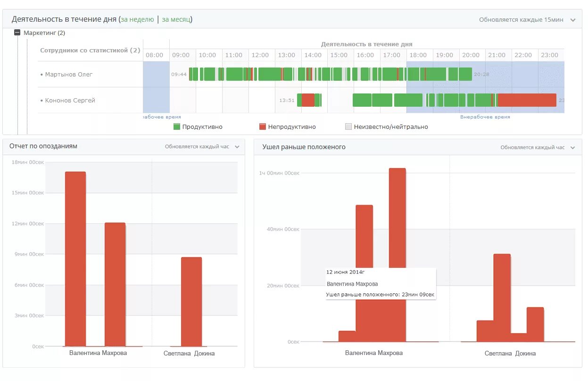Click the 08:00 hour column header
The height and width of the screenshot is (381, 588).
pyautogui.click(x=154, y=55)
